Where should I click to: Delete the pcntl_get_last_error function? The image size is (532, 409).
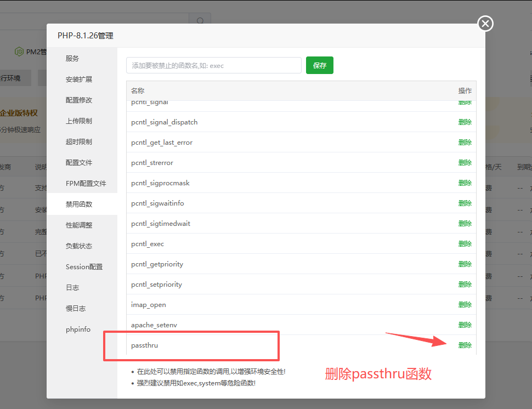[465, 143]
